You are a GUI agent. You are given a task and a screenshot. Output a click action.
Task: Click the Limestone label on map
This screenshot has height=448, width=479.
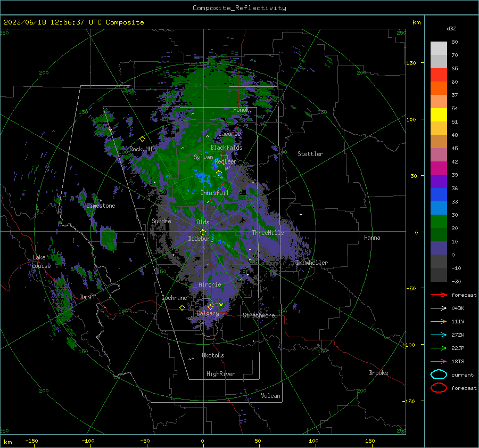(x=101, y=206)
